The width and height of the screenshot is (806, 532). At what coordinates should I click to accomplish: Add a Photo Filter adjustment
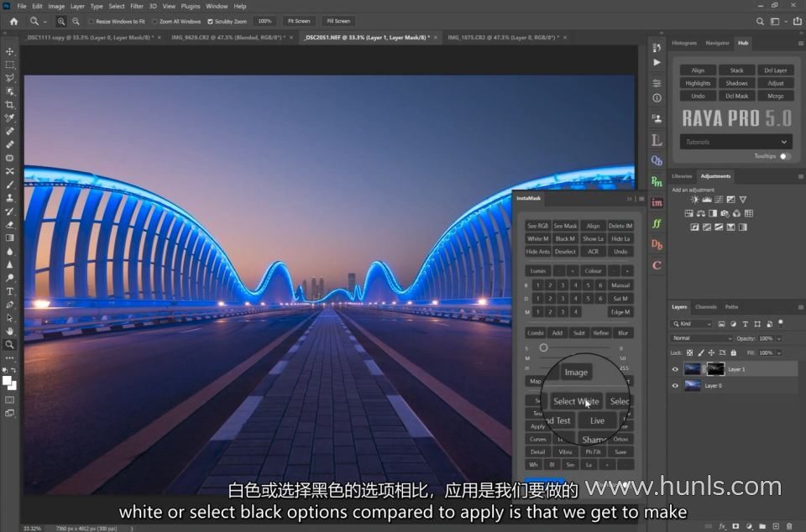pos(725,213)
